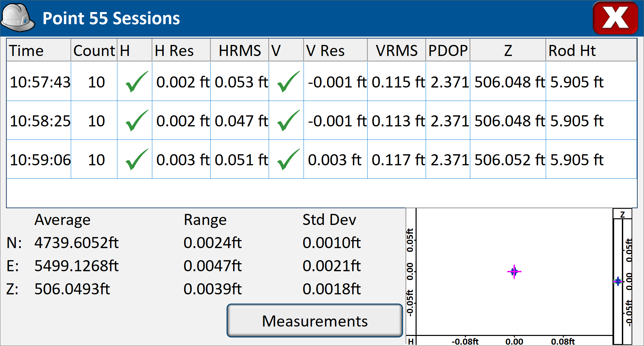Screen dimensions: 644x346
Task: Click the HRMS column header
Action: [239, 50]
